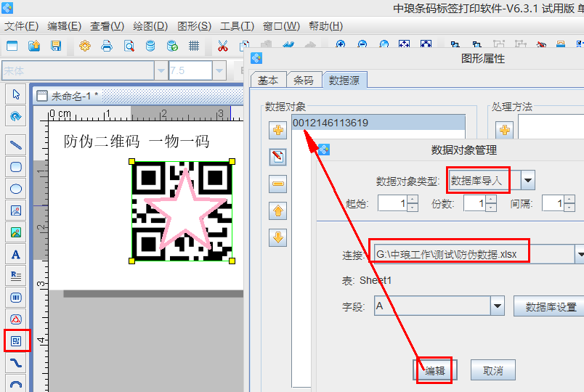Image resolution: width=584 pixels, height=392 pixels.
Task: Click the 取消 button
Action: (x=493, y=370)
